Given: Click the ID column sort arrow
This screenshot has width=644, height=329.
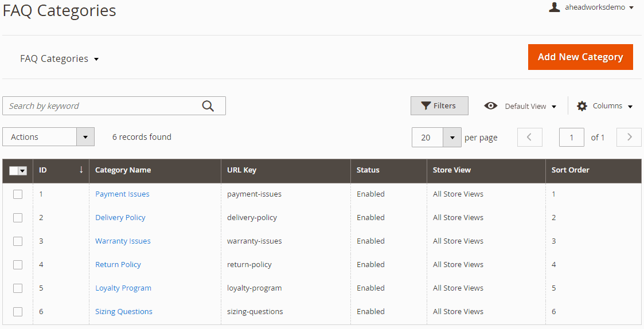Looking at the screenshot, I should [81, 170].
